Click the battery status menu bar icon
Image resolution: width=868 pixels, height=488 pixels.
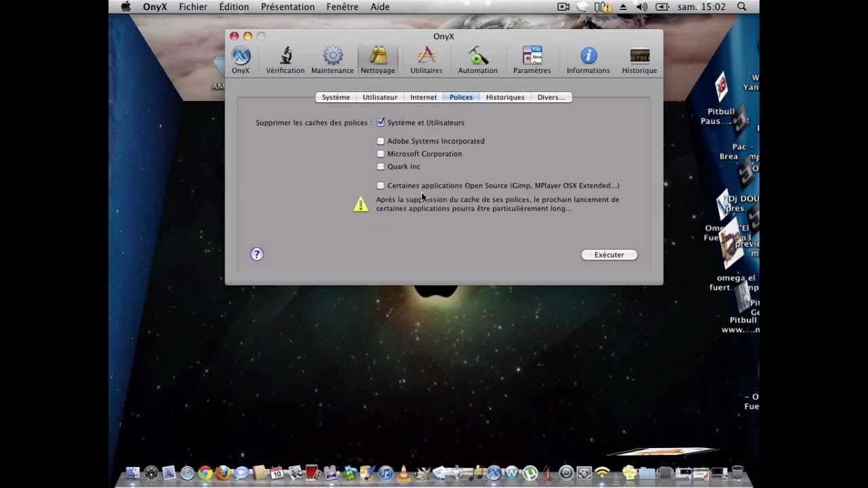click(x=663, y=7)
